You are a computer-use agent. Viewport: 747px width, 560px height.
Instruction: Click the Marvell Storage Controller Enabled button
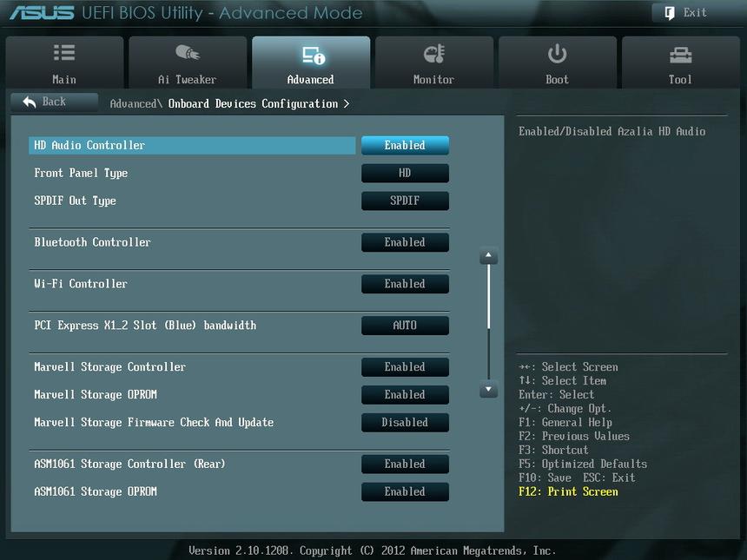coord(405,366)
